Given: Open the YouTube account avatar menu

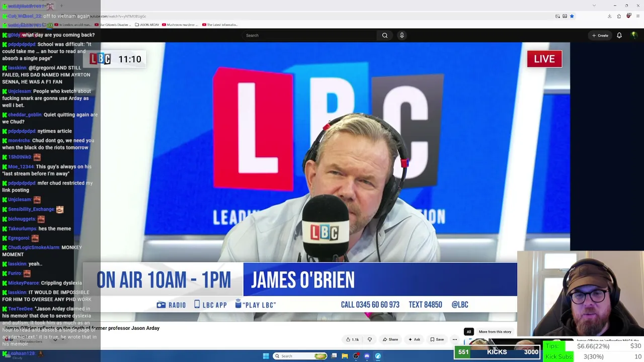Looking at the screenshot, I should [x=634, y=35].
